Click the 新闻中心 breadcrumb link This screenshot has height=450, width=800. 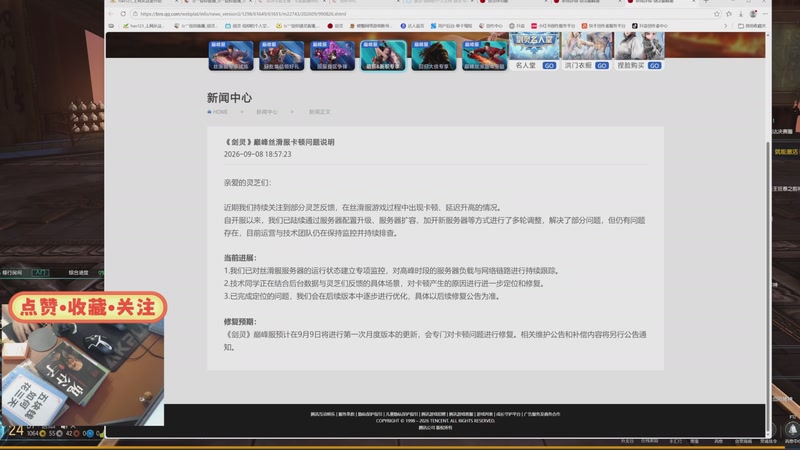267,112
